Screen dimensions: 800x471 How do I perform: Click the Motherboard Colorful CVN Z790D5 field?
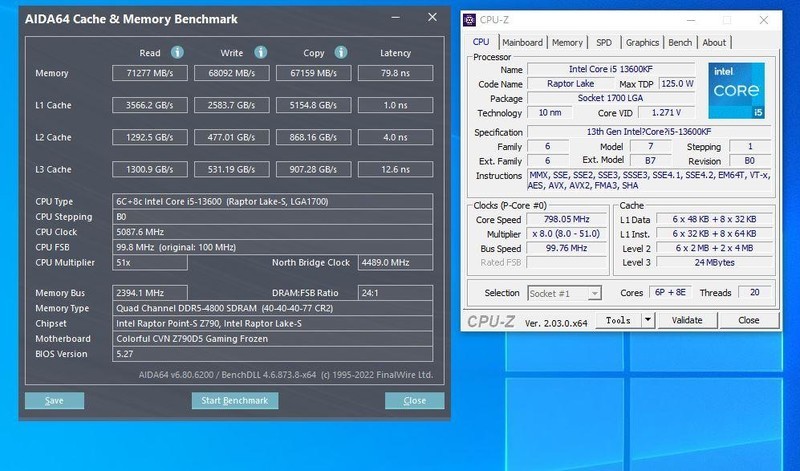click(272, 339)
